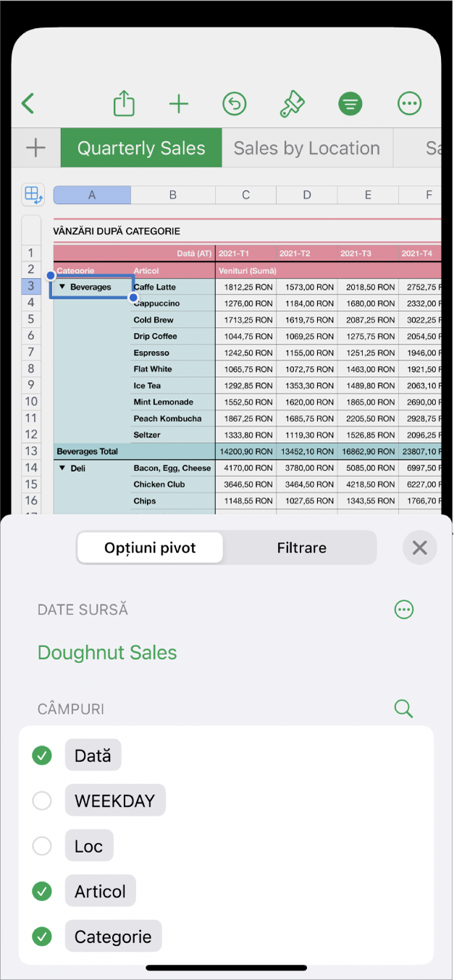Open the toolbar more options icon

point(410,104)
